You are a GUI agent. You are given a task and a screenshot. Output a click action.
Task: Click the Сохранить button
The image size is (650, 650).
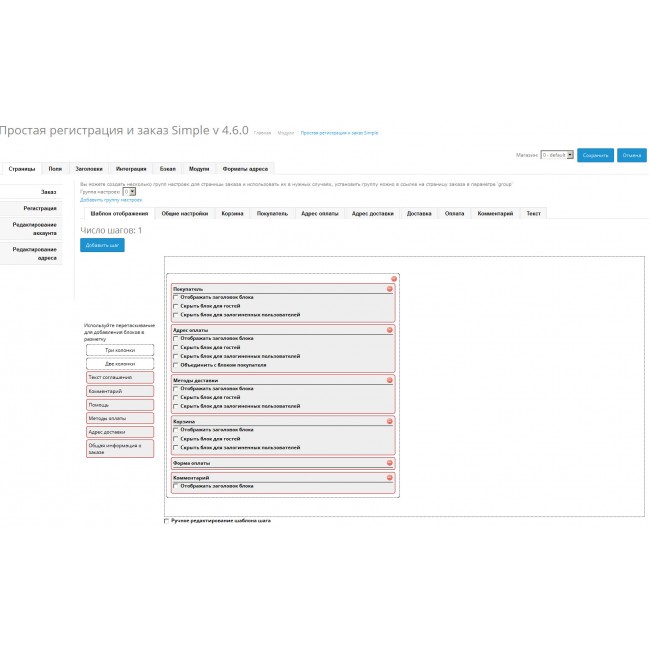point(595,155)
